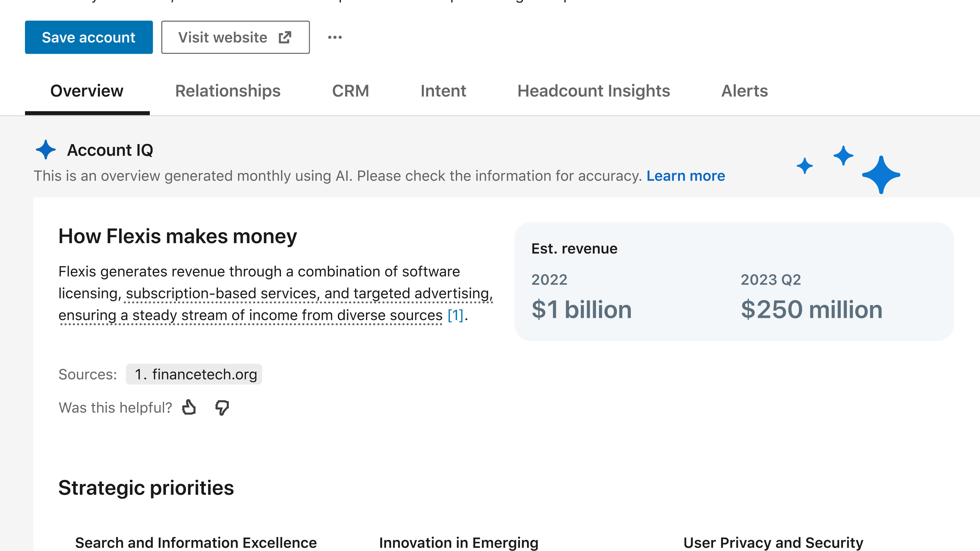Viewport: 980px width, 551px height.
Task: Open the financetech.org source chip
Action: pos(194,374)
